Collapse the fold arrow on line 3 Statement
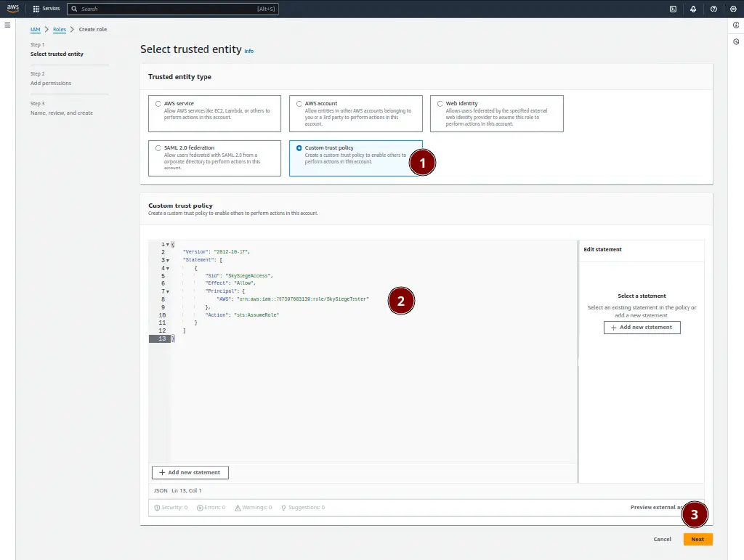Screen dimensions: 744x560 pyautogui.click(x=168, y=260)
